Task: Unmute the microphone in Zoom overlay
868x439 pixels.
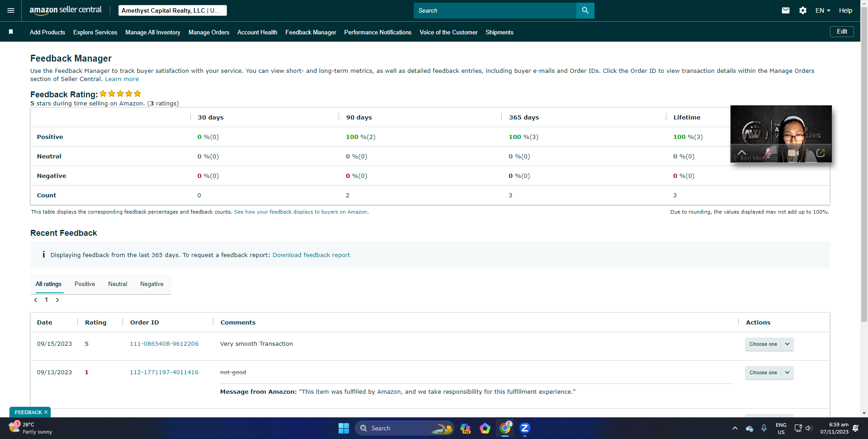Action: click(769, 153)
